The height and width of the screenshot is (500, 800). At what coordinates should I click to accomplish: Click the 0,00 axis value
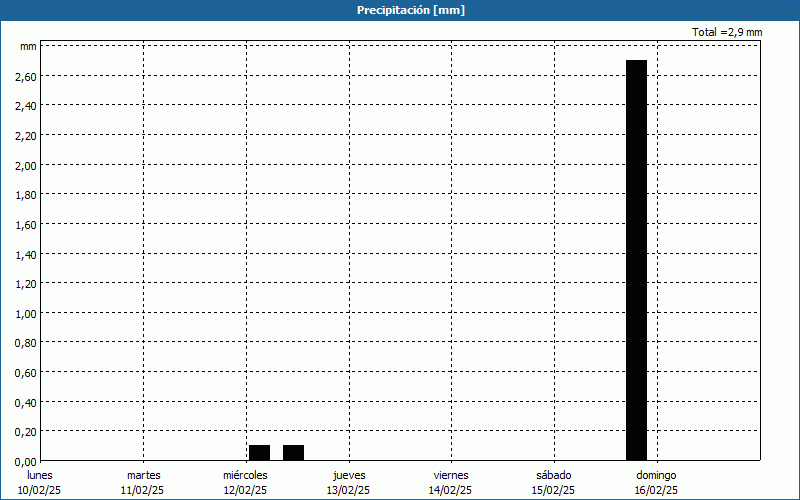[26, 462]
